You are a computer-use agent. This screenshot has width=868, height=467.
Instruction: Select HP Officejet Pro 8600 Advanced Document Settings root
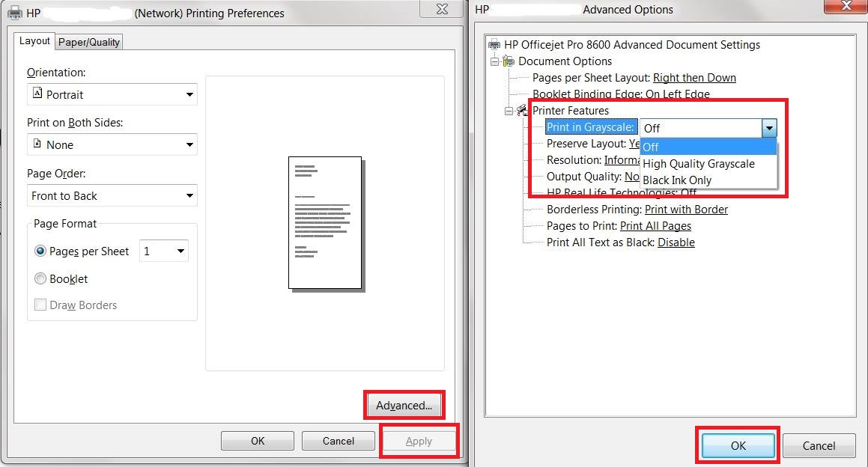click(631, 45)
